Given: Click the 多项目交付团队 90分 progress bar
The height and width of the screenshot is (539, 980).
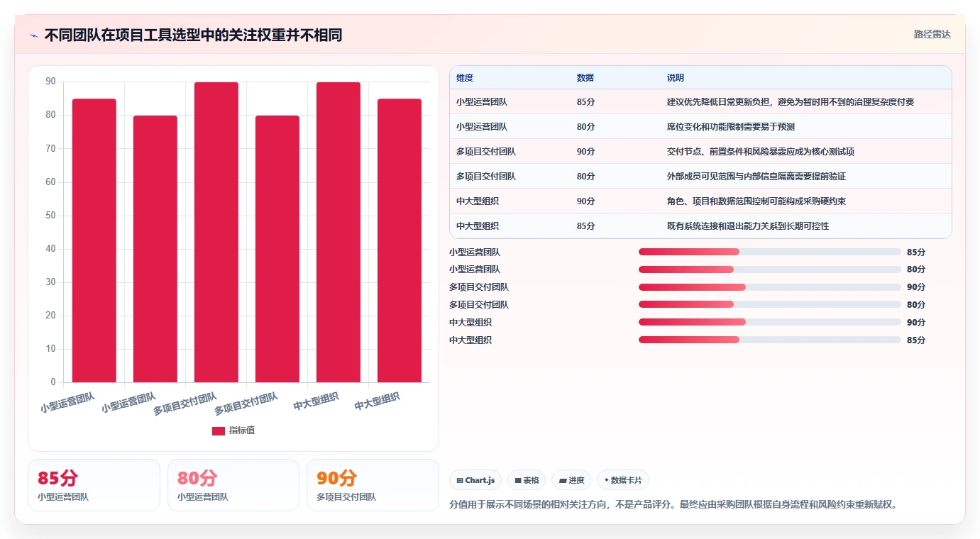Looking at the screenshot, I should point(770,287).
